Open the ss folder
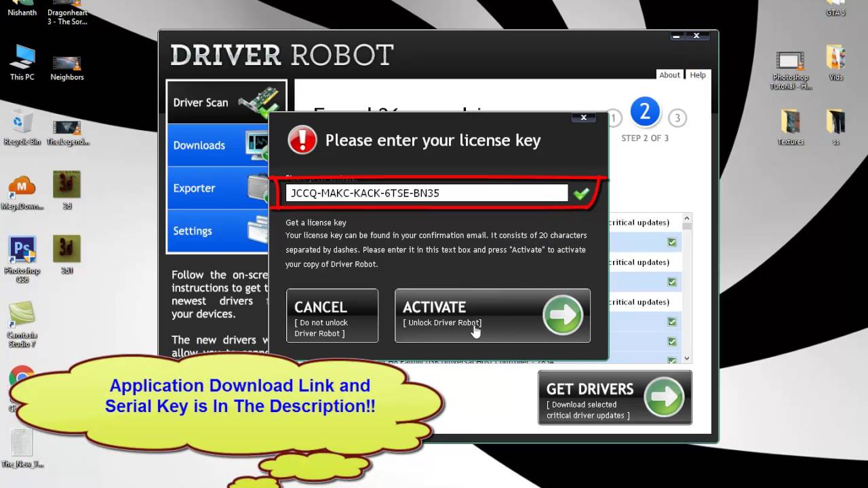The width and height of the screenshot is (868, 488). (835, 127)
